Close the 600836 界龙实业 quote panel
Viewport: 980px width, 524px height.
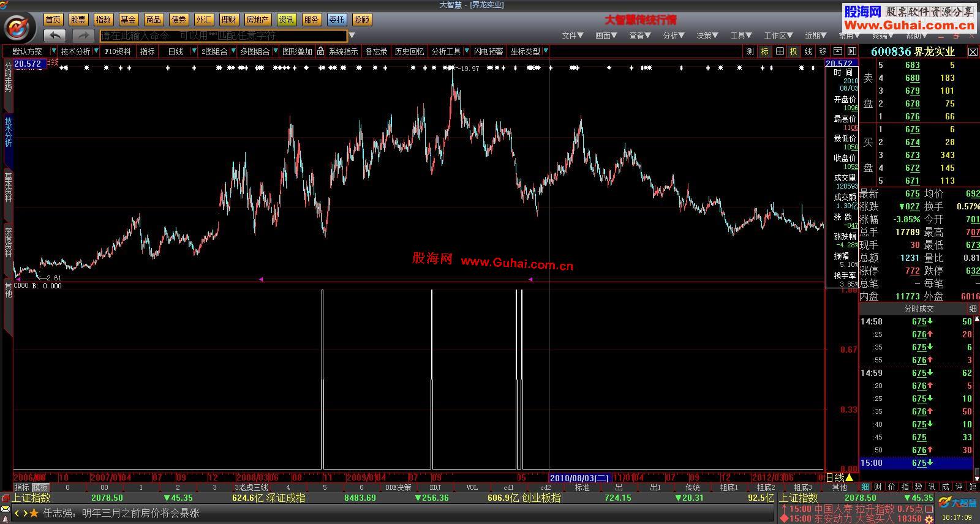[973, 52]
